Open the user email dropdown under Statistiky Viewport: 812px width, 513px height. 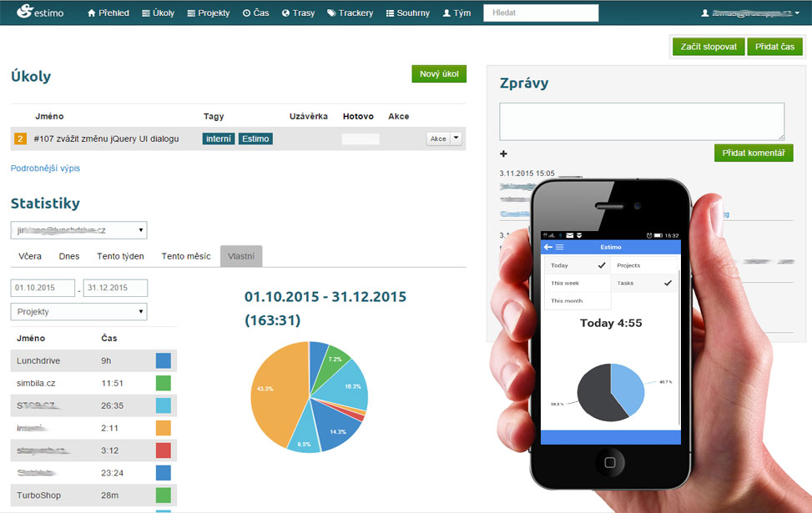point(78,230)
